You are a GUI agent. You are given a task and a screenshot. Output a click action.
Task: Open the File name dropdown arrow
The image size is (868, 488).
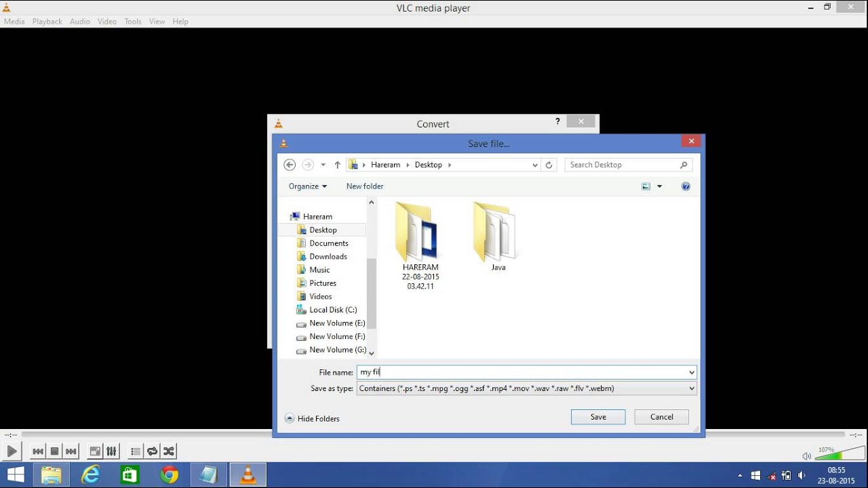pyautogui.click(x=692, y=372)
